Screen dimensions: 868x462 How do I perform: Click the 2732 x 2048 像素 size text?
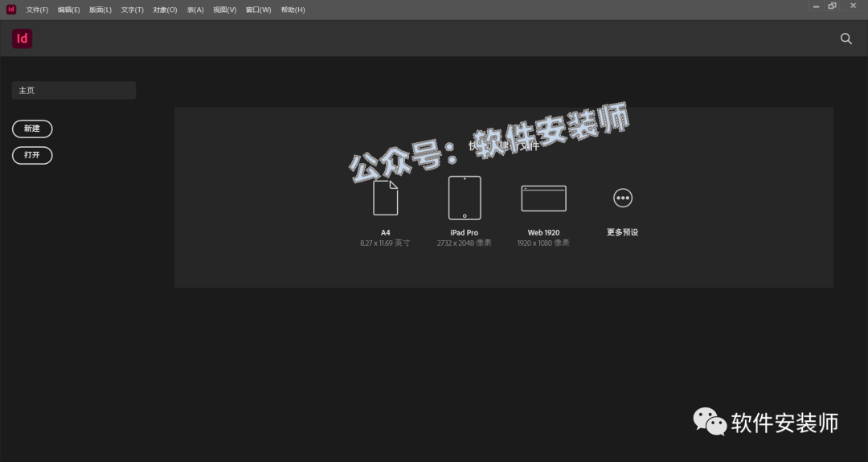pos(464,243)
